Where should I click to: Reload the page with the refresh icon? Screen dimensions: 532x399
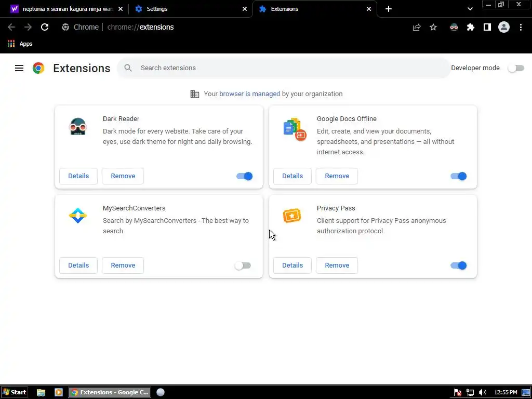coord(45,27)
